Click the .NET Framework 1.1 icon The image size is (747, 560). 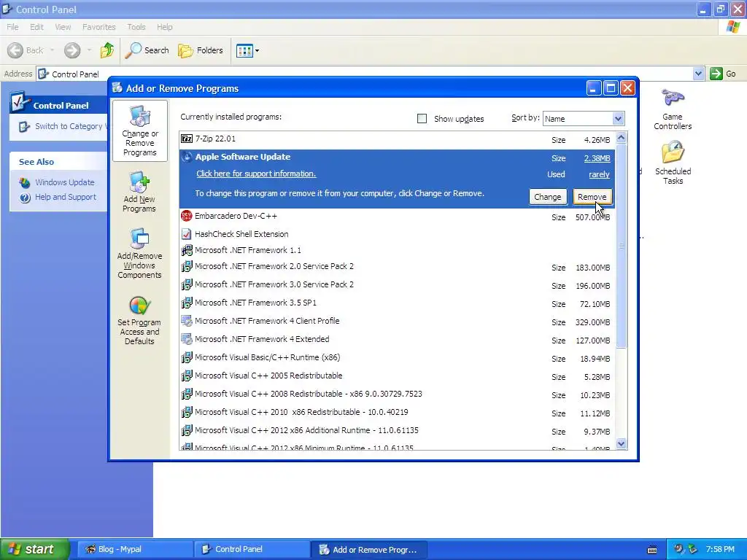pos(187,249)
